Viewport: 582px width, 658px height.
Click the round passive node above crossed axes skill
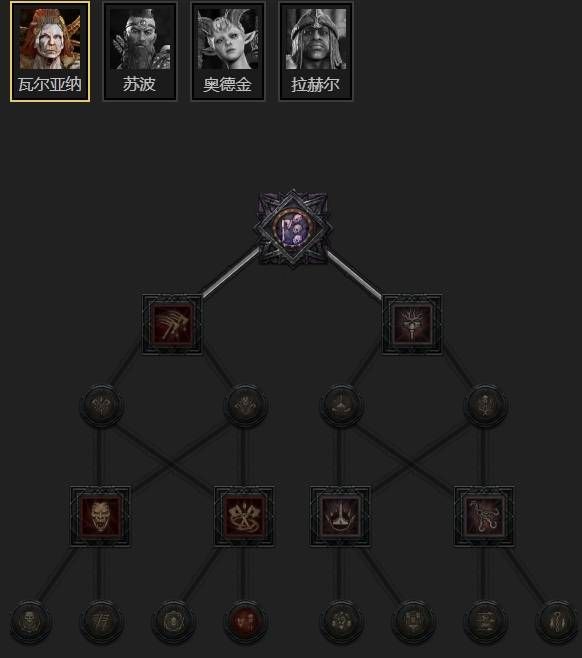(x=245, y=405)
